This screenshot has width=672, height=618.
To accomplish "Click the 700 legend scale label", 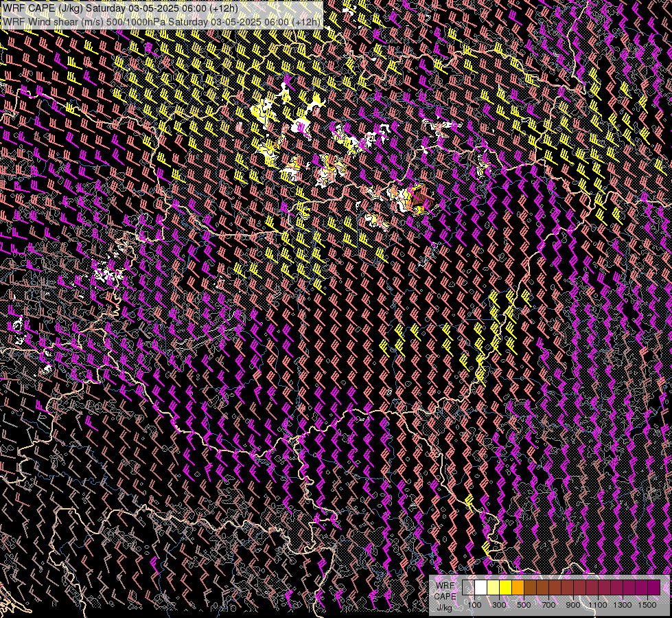I will tap(548, 605).
